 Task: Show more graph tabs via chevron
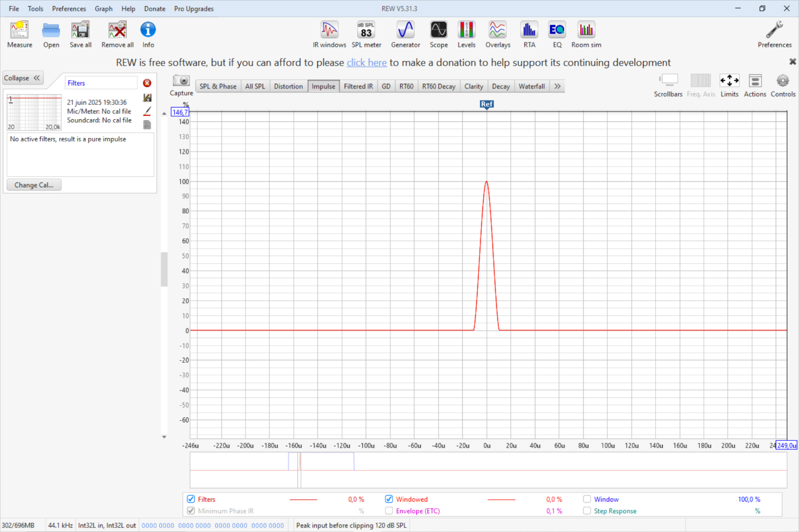click(557, 86)
